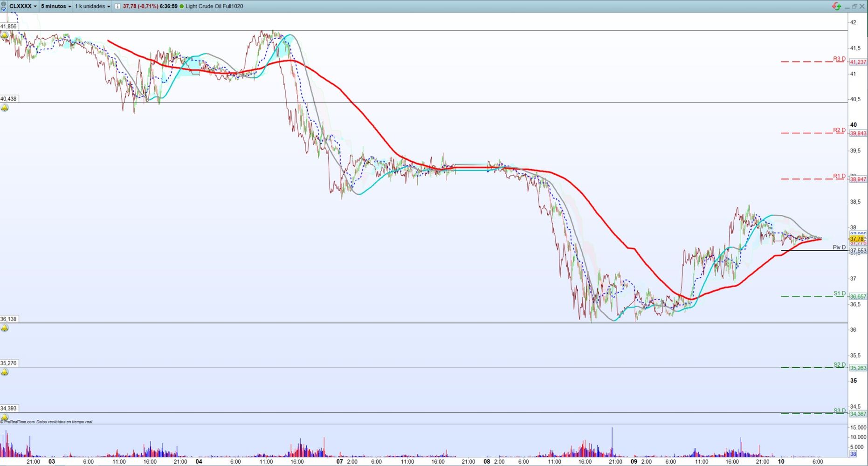Click the date label 10 on time axis

tap(781, 462)
